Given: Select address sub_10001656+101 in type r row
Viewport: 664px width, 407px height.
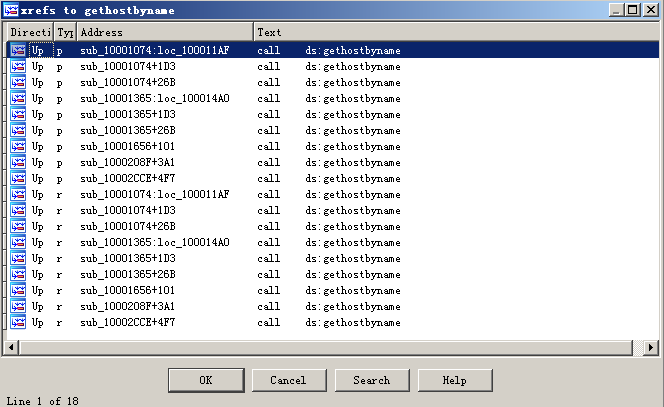Looking at the screenshot, I should (127, 291).
